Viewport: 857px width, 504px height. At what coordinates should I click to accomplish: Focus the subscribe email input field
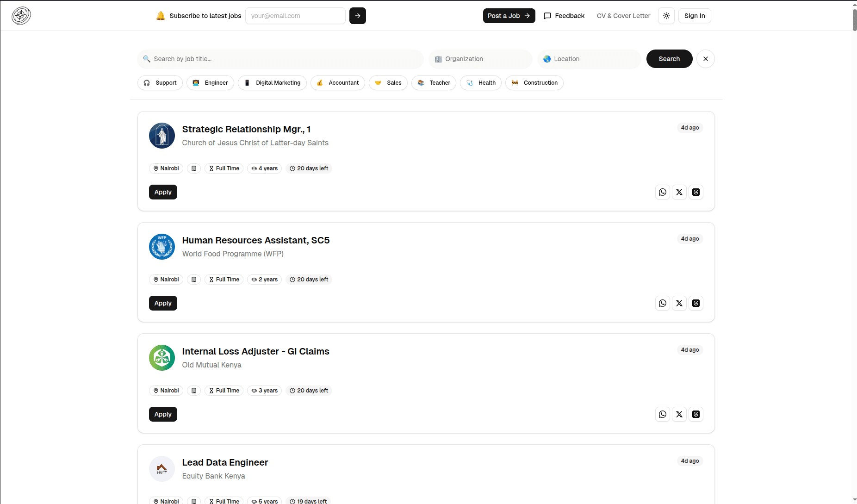click(295, 16)
